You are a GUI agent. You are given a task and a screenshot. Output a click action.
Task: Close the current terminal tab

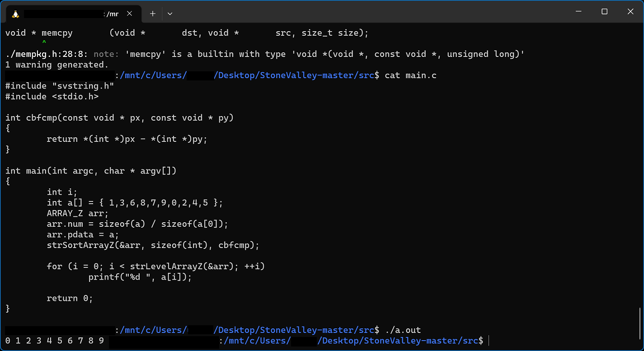click(129, 14)
